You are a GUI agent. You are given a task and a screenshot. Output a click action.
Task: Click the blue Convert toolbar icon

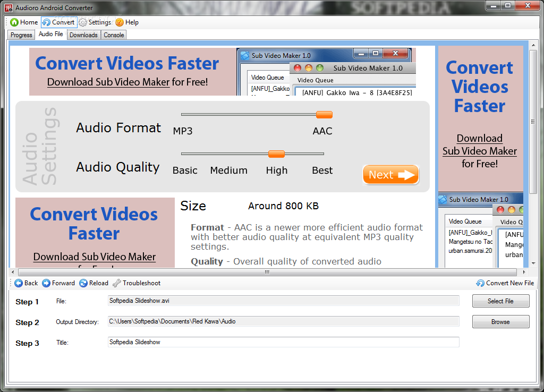point(46,22)
